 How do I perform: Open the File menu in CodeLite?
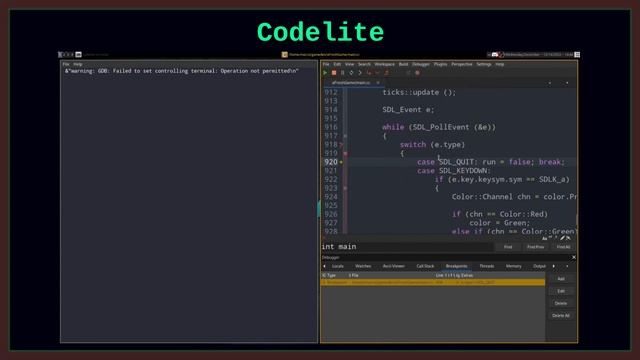[x=326, y=64]
